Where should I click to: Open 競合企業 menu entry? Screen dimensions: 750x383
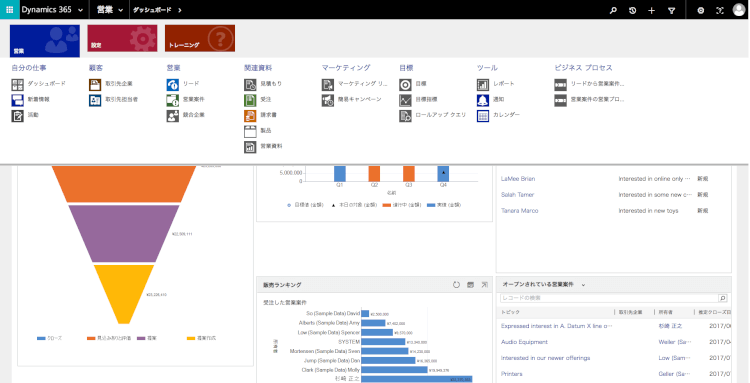click(186, 115)
